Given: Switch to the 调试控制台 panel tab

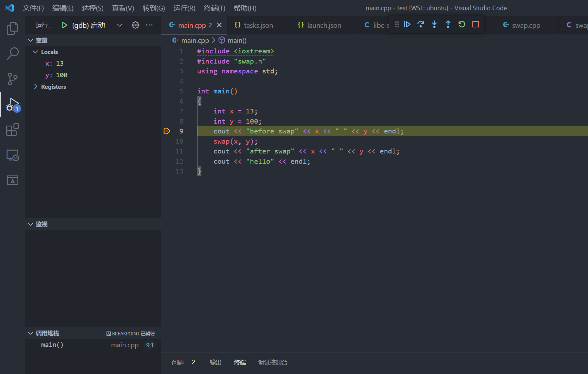Looking at the screenshot, I should (x=273, y=362).
